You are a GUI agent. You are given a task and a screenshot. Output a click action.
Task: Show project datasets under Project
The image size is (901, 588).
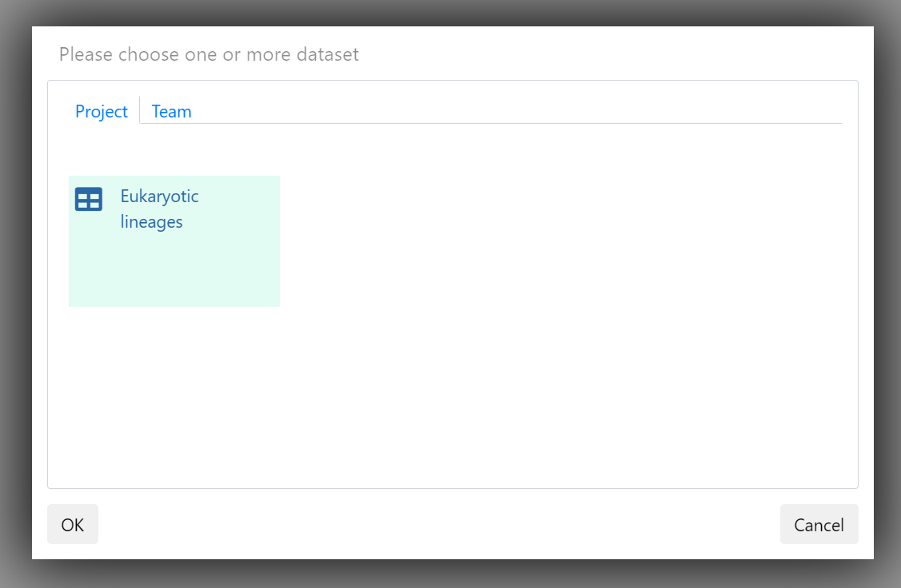[x=101, y=111]
